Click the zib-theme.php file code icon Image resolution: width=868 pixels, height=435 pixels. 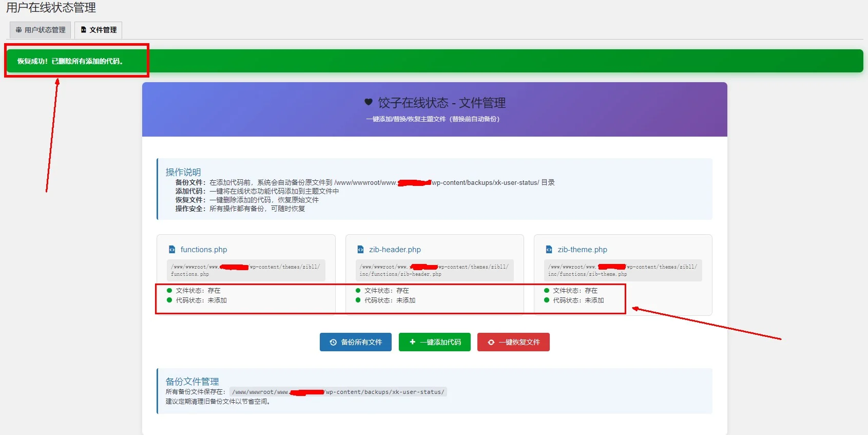coord(549,250)
